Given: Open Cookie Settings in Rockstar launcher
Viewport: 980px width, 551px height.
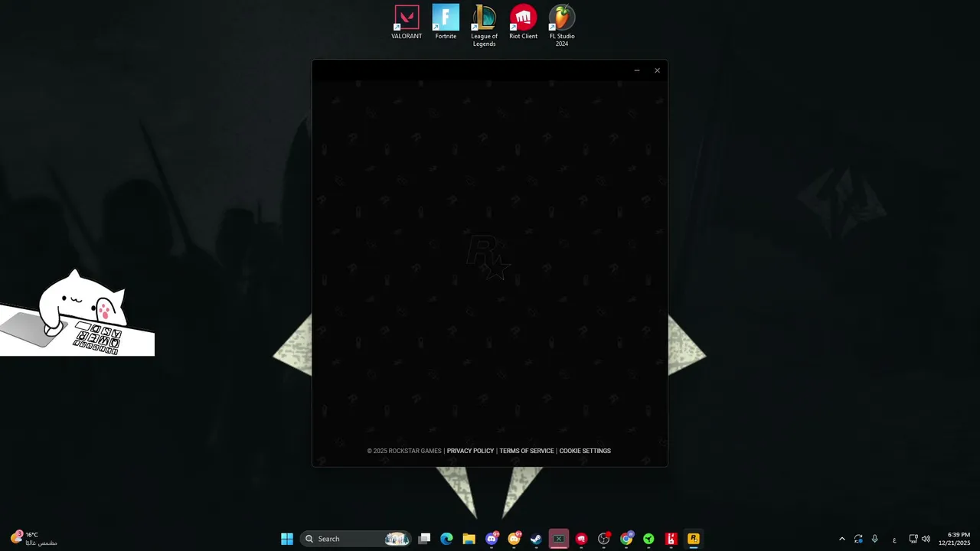Looking at the screenshot, I should pyautogui.click(x=585, y=451).
